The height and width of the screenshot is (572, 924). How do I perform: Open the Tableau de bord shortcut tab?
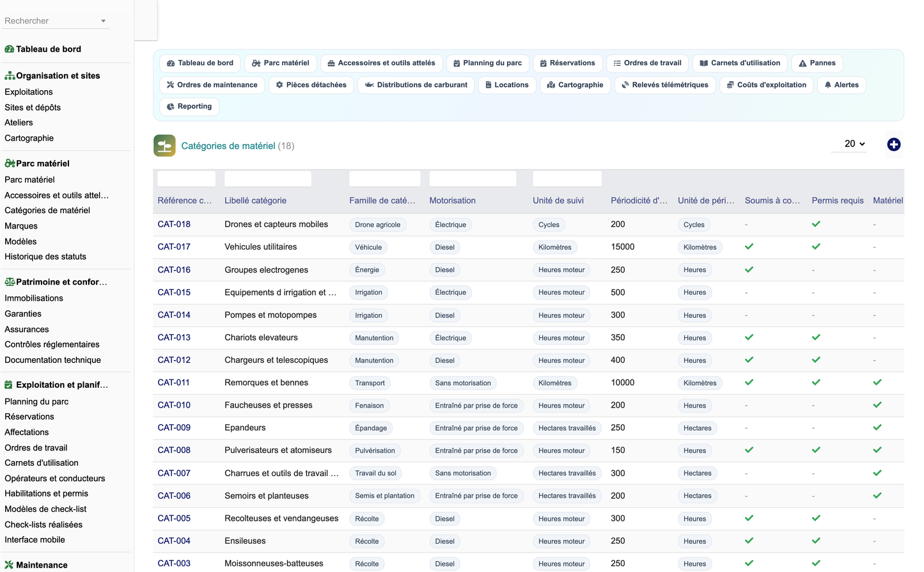pyautogui.click(x=200, y=63)
